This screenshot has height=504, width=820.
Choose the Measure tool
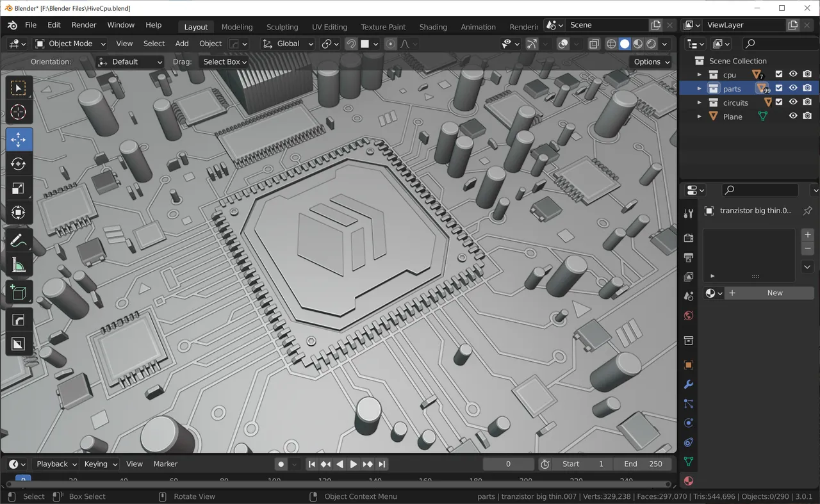19,265
